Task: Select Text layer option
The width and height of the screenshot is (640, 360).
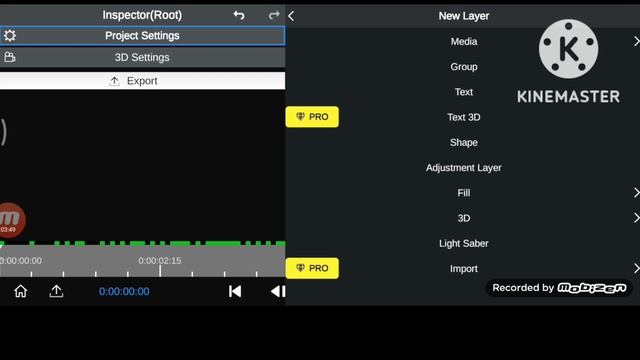Action: pyautogui.click(x=464, y=92)
